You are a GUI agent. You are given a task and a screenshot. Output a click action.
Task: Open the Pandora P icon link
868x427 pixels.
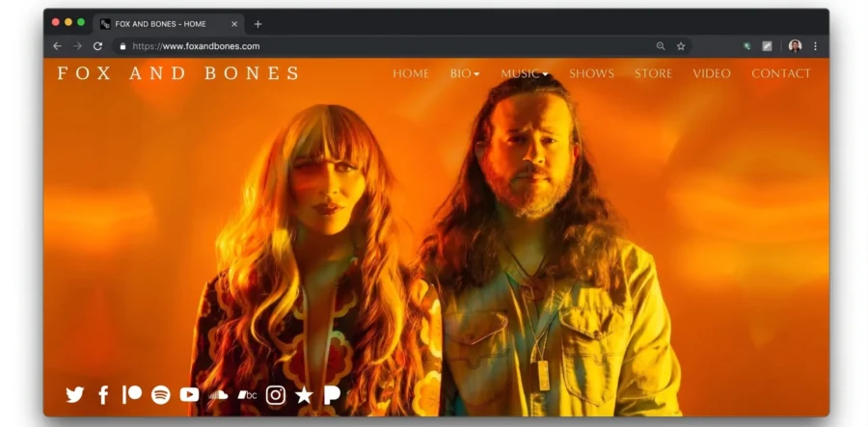point(332,395)
